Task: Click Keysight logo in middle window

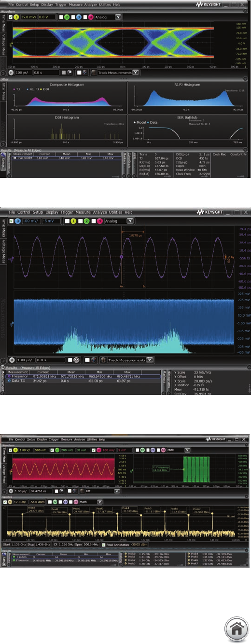Action: pyautogui.click(x=209, y=212)
